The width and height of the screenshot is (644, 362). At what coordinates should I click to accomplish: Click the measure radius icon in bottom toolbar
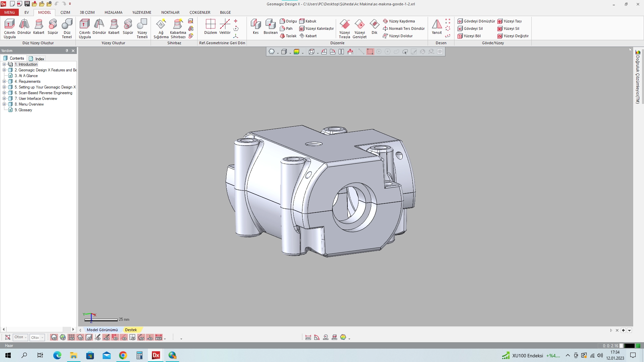(x=326, y=338)
